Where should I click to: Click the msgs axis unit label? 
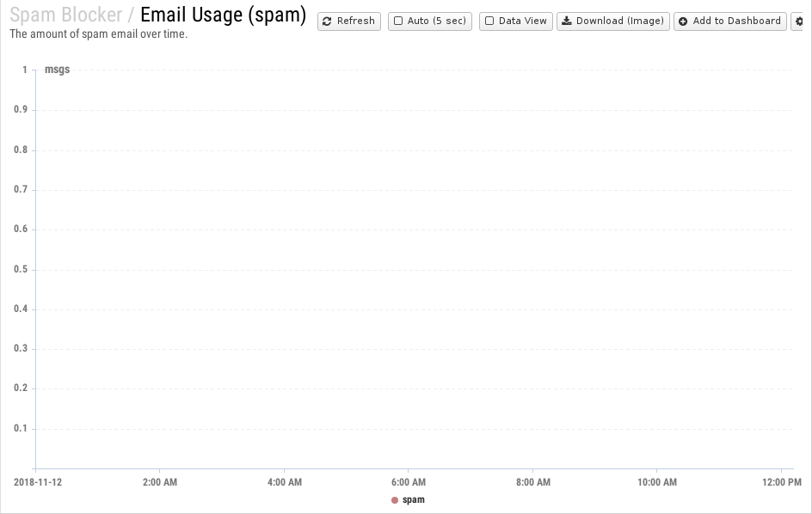pyautogui.click(x=57, y=70)
